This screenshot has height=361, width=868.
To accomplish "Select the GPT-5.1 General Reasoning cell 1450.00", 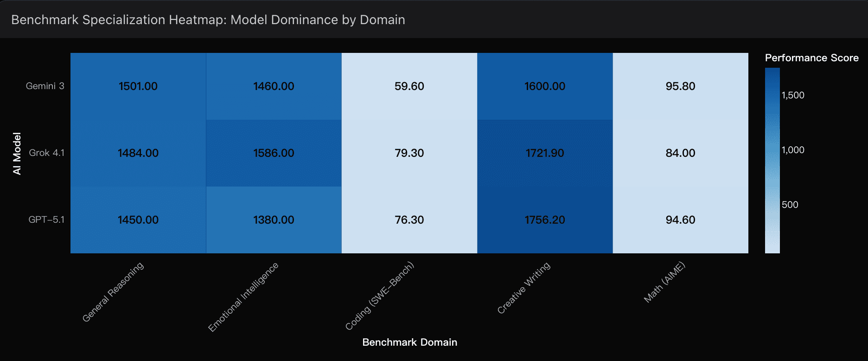I will click(x=138, y=220).
